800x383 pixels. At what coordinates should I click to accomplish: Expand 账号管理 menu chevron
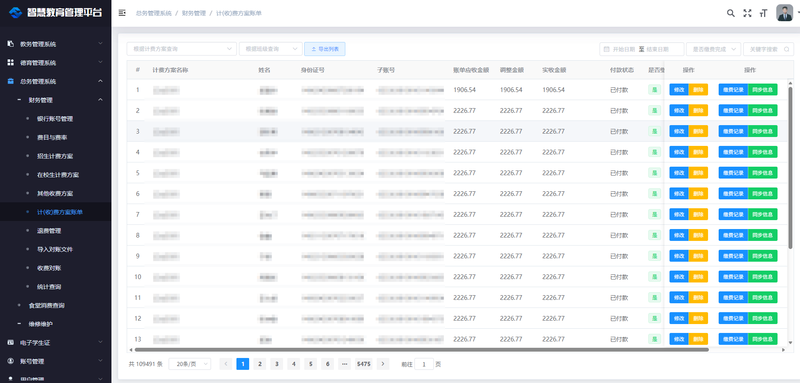click(x=101, y=361)
